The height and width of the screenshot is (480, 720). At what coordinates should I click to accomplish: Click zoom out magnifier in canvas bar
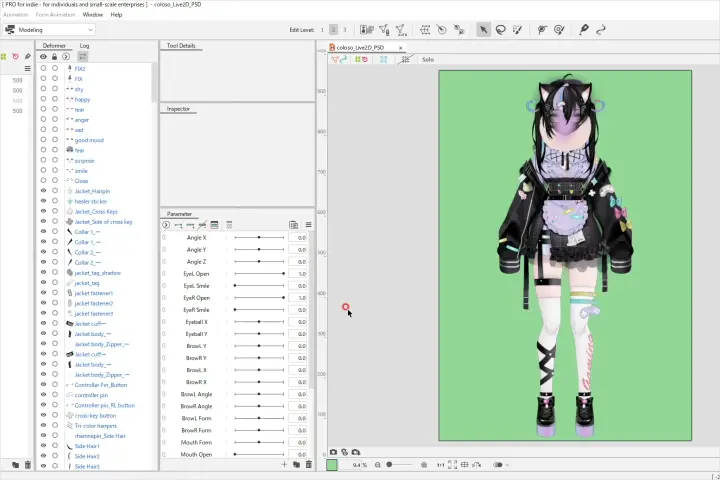click(x=377, y=465)
